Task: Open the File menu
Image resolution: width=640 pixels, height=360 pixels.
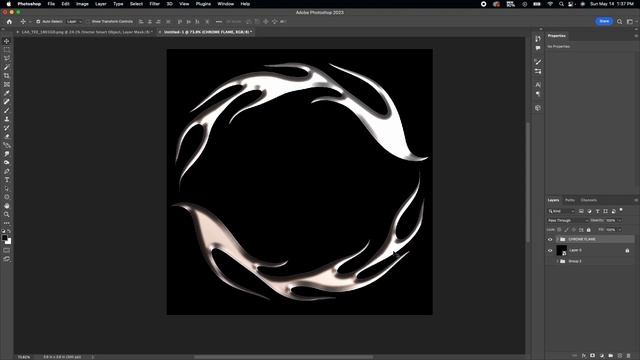Action: pyautogui.click(x=51, y=4)
